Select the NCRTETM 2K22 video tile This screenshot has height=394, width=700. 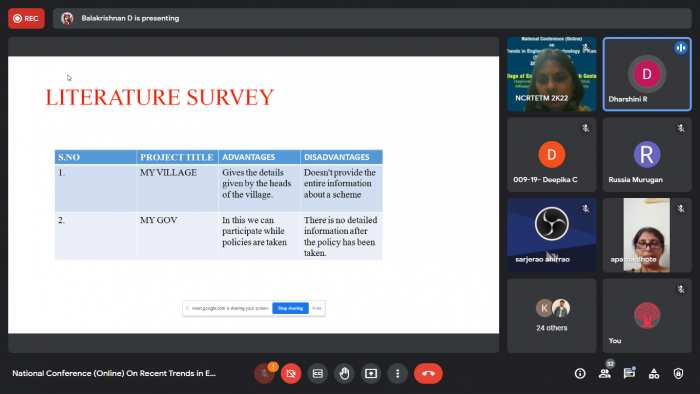coord(552,74)
